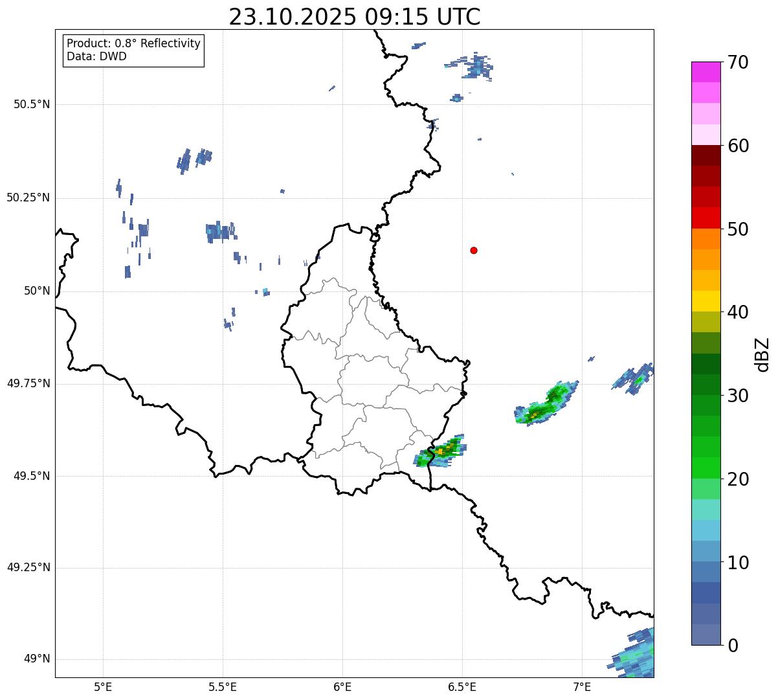Click the 5.5°E longitude label

tap(223, 686)
